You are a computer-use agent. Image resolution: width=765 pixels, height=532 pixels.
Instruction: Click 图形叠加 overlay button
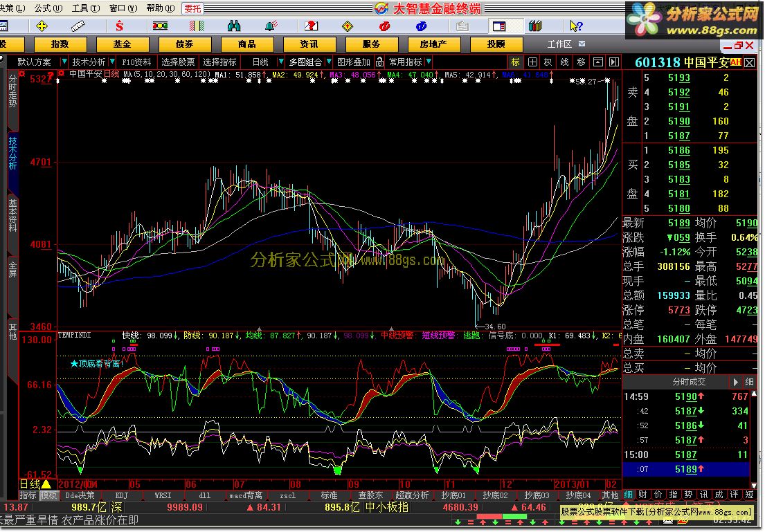(x=354, y=62)
